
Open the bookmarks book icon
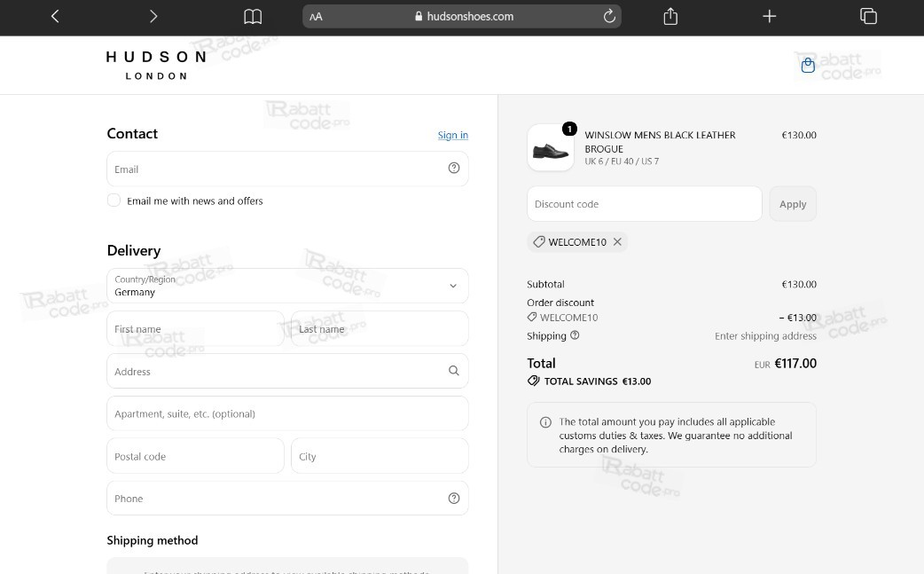(x=253, y=17)
